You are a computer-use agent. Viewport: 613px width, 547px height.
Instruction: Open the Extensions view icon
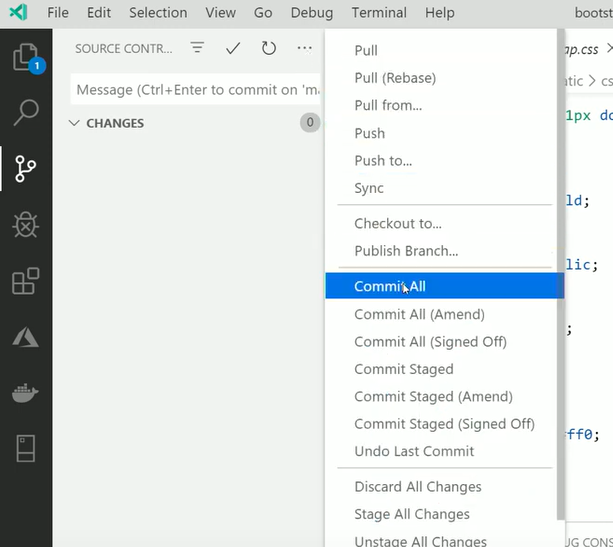point(25,281)
